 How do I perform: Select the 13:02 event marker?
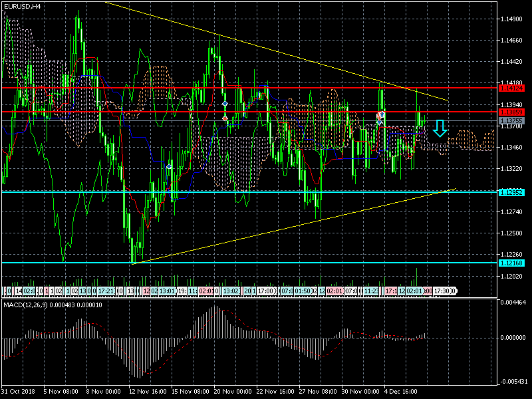coord(231,291)
